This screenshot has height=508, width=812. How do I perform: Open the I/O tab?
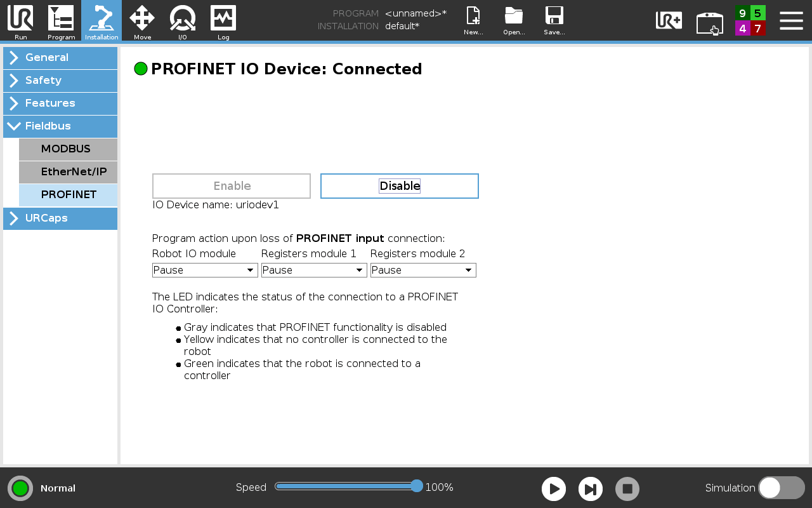pos(183,21)
